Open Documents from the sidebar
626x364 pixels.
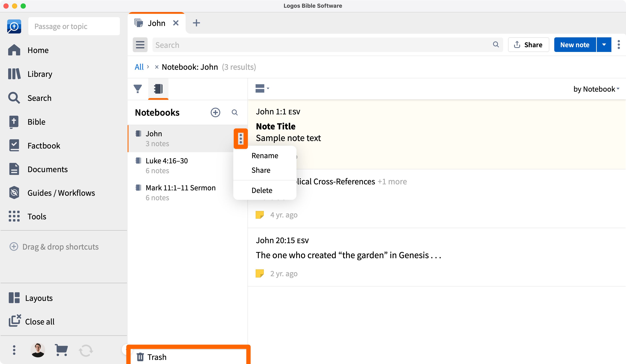click(x=38, y=169)
